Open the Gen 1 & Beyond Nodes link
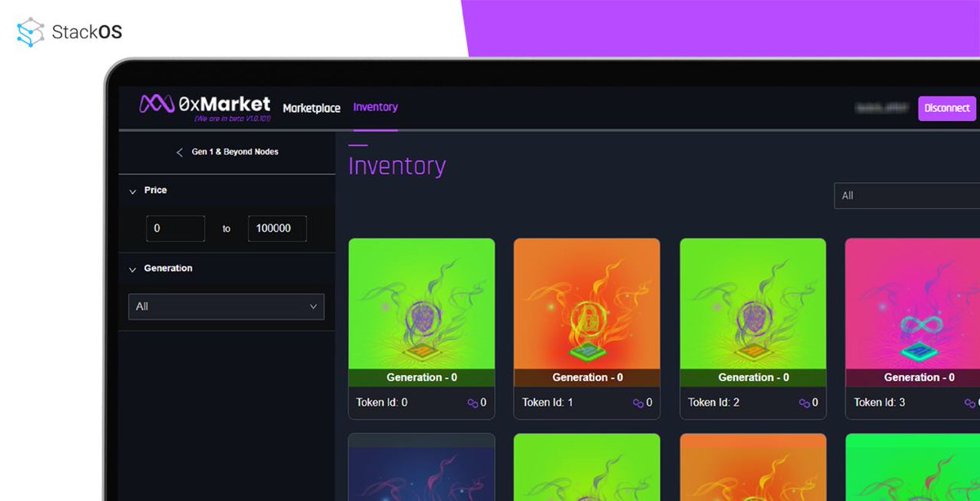980x501 pixels. pos(236,152)
